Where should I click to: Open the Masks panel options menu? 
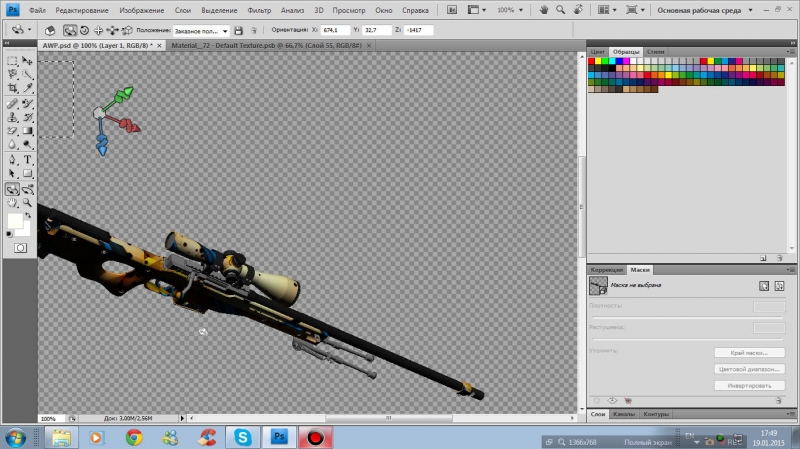tap(790, 269)
